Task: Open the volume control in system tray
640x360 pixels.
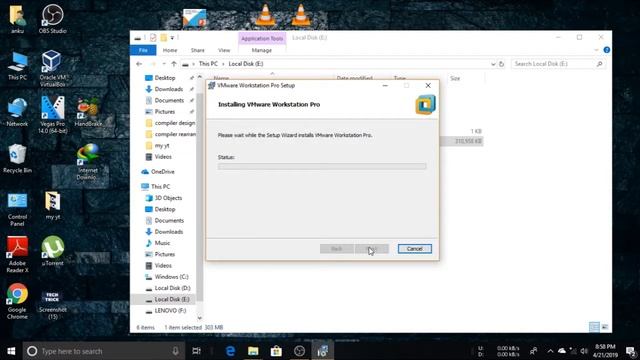Action: click(x=584, y=351)
